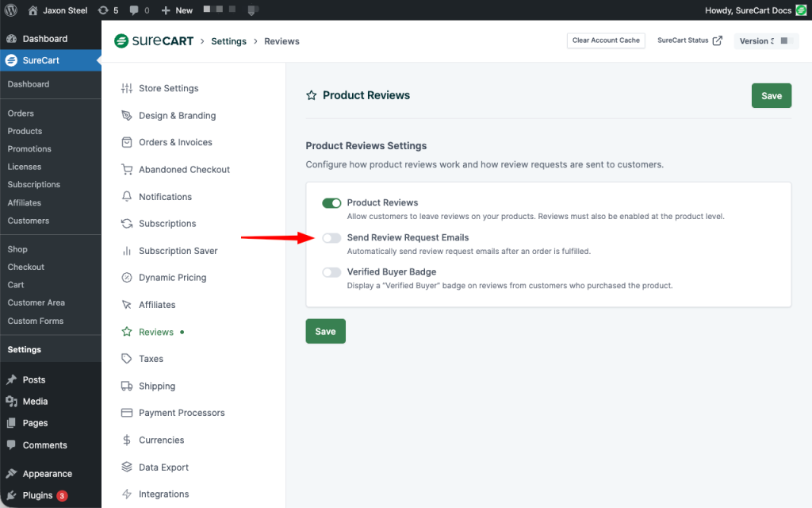Click the Taxes tag icon
This screenshot has width=812, height=508.
126,359
